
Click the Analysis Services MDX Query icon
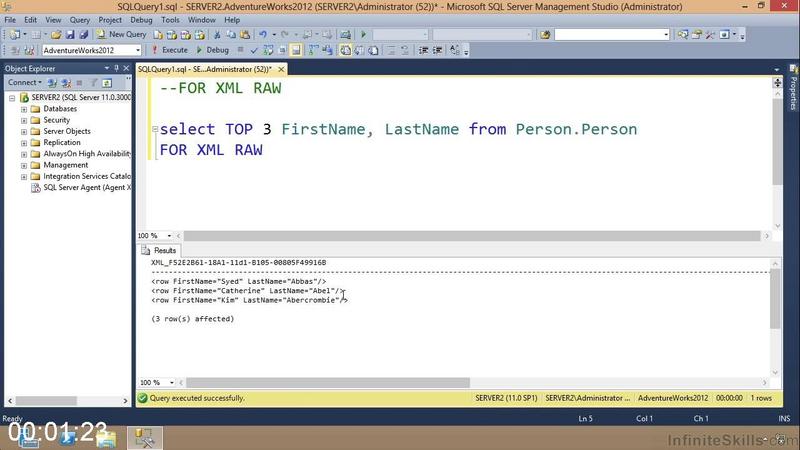pyautogui.click(x=172, y=35)
